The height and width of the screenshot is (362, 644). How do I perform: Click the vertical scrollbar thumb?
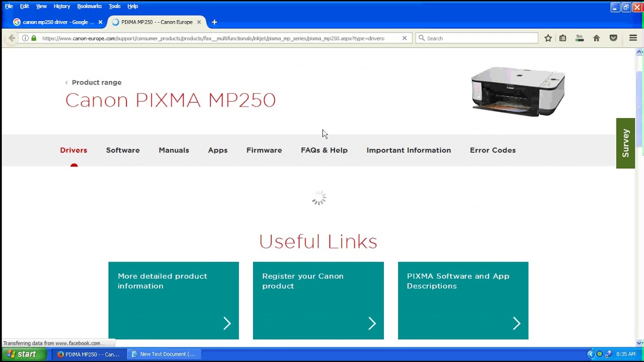[640, 109]
